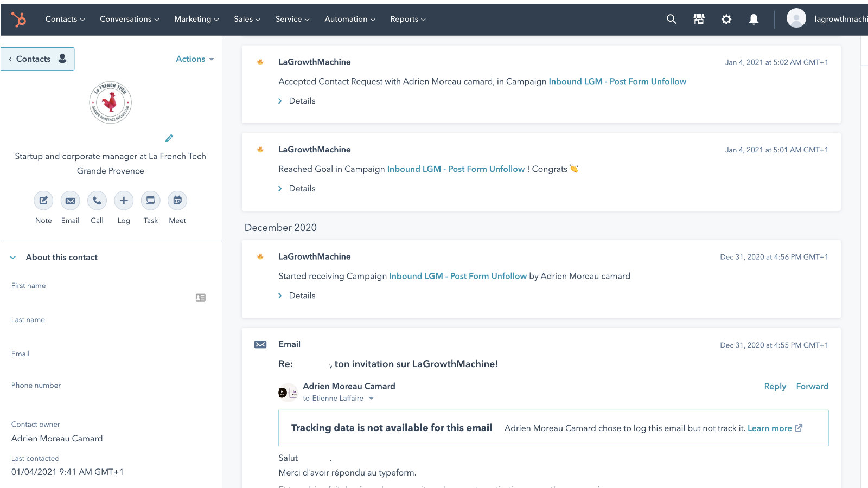Open the Actions dropdown
The image size is (868, 488).
click(194, 59)
